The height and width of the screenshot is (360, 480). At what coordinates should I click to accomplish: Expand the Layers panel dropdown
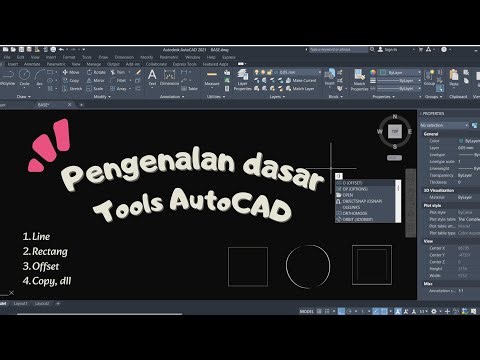(277, 97)
